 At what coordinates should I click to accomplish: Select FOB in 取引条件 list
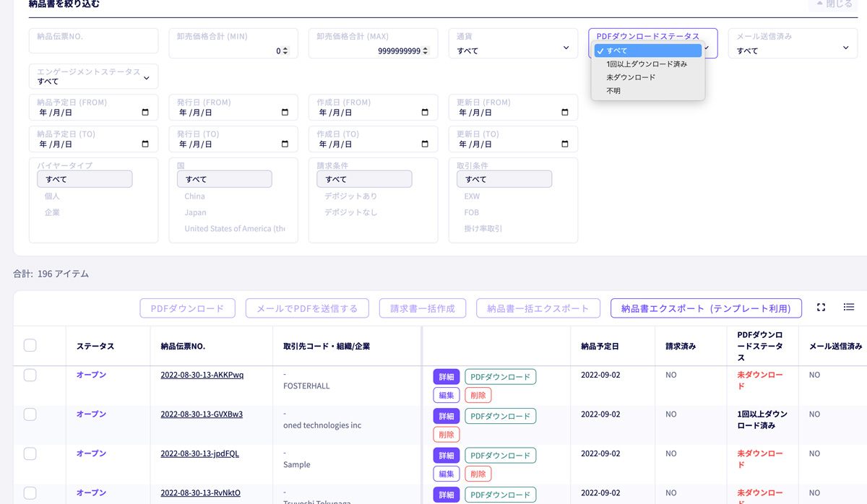coord(504,212)
